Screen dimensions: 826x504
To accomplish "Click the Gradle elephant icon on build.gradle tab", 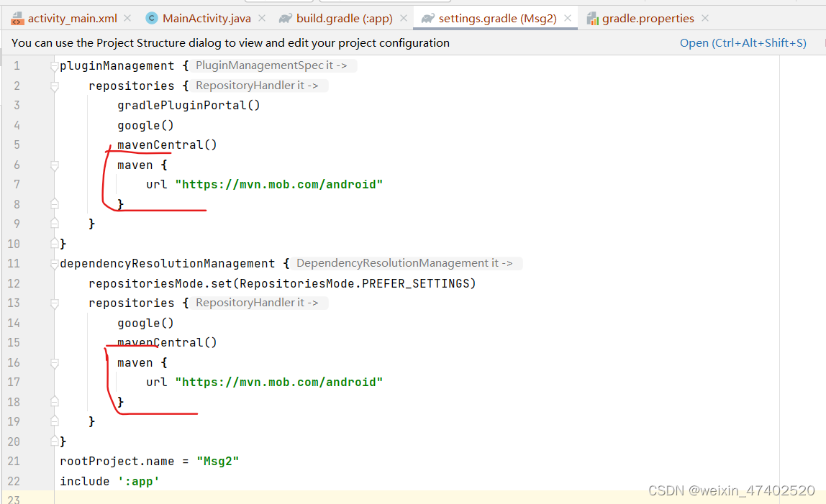I will click(286, 18).
